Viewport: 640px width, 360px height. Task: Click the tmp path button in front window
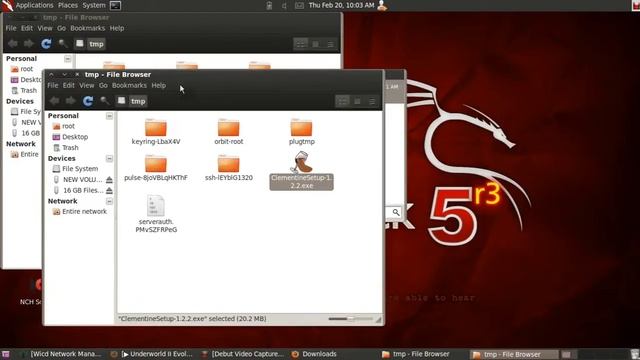[138, 101]
